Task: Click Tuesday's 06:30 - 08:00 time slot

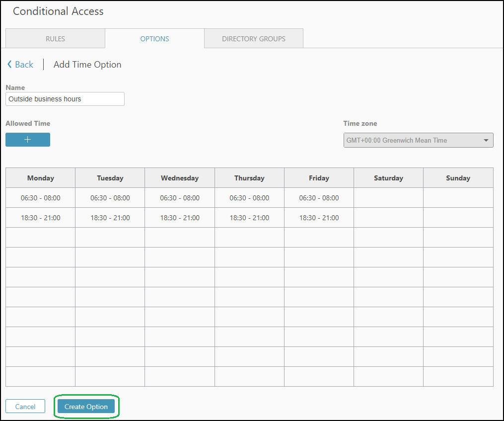Action: (110, 198)
